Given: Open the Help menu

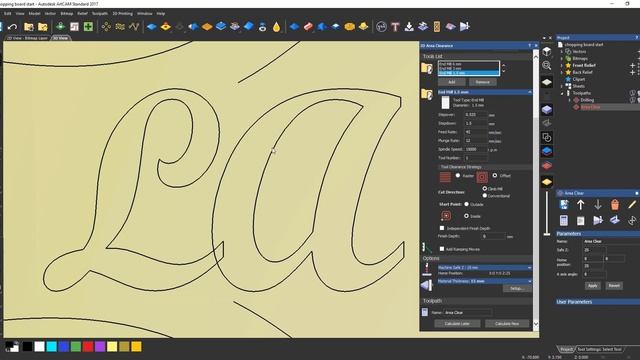Looking at the screenshot, I should [161, 13].
